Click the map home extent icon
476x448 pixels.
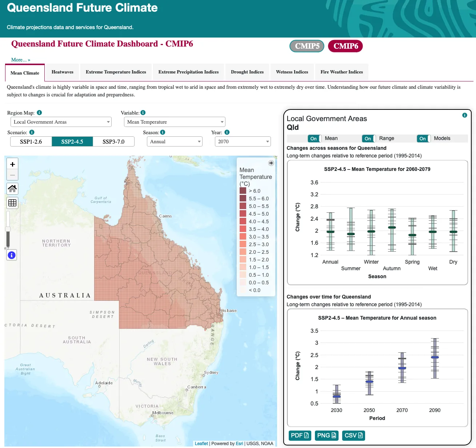coord(12,188)
